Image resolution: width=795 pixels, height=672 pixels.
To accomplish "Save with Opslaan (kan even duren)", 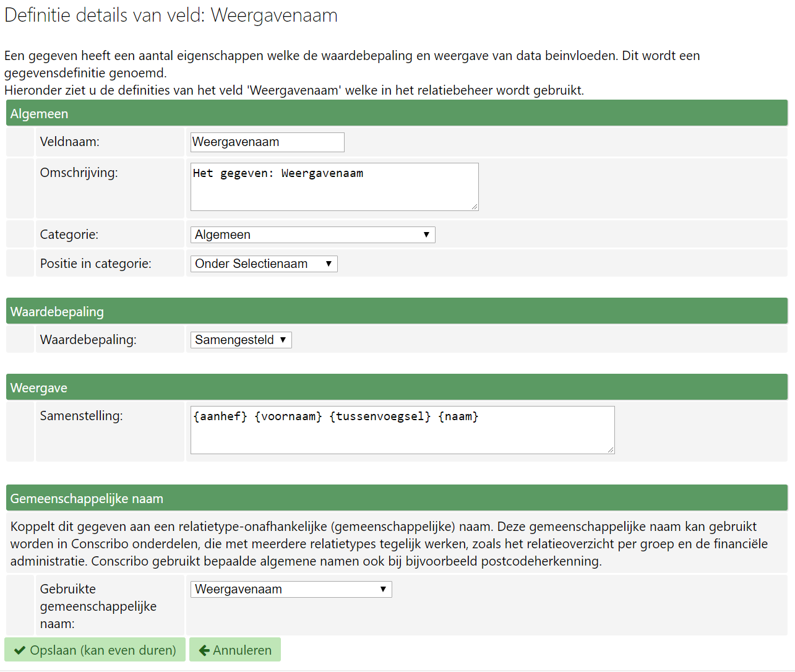I will tap(95, 650).
